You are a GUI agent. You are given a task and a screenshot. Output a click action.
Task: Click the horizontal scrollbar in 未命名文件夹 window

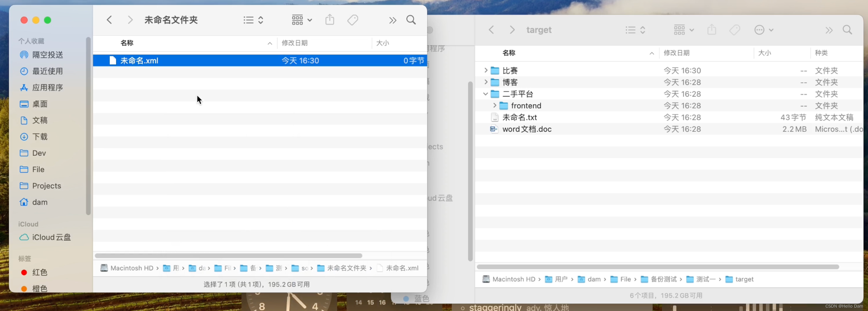pyautogui.click(x=228, y=256)
